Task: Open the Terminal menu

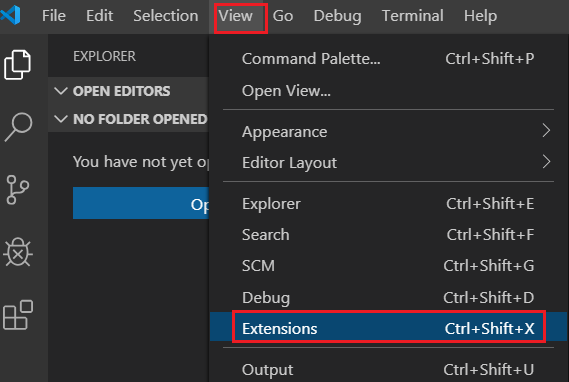Action: click(x=413, y=16)
